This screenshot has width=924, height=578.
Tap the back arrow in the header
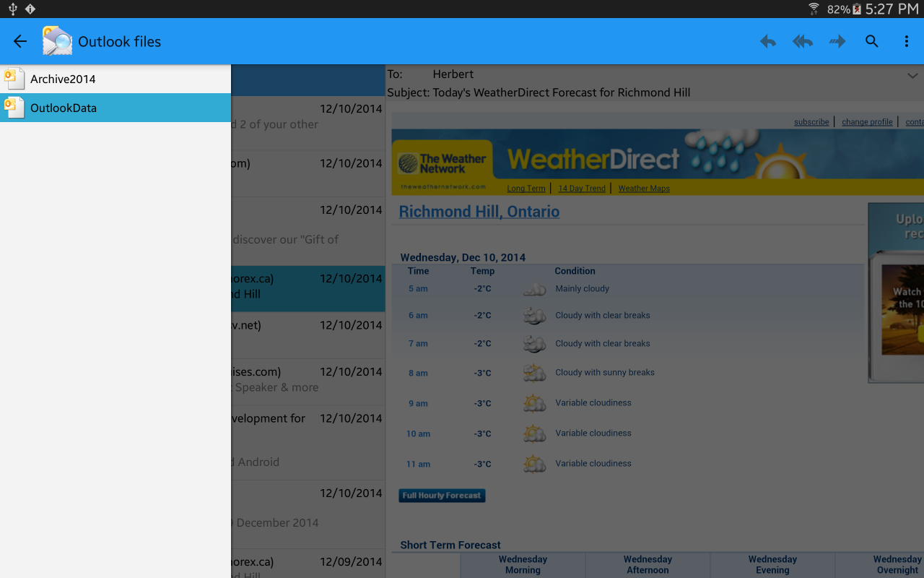click(20, 41)
